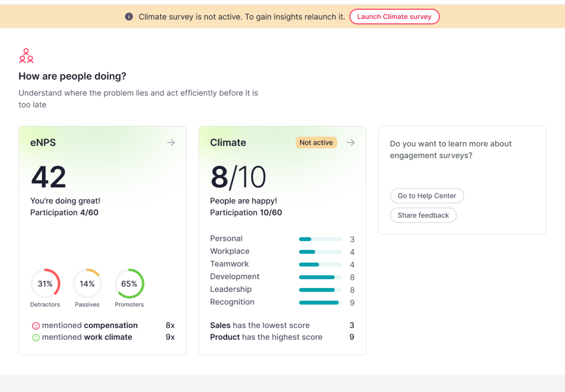This screenshot has height=392, width=565.
Task: Select the Detractors 31% donut chart
Action: [x=45, y=283]
